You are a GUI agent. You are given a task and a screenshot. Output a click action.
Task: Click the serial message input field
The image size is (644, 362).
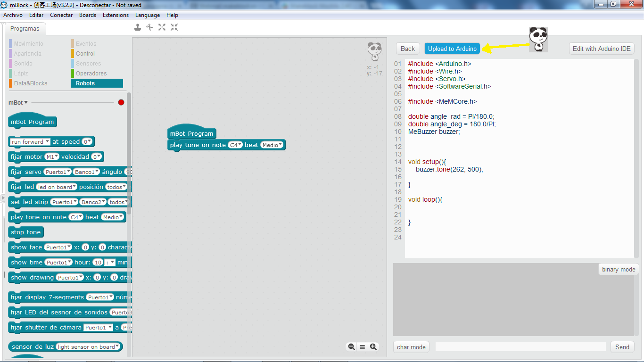click(x=520, y=347)
